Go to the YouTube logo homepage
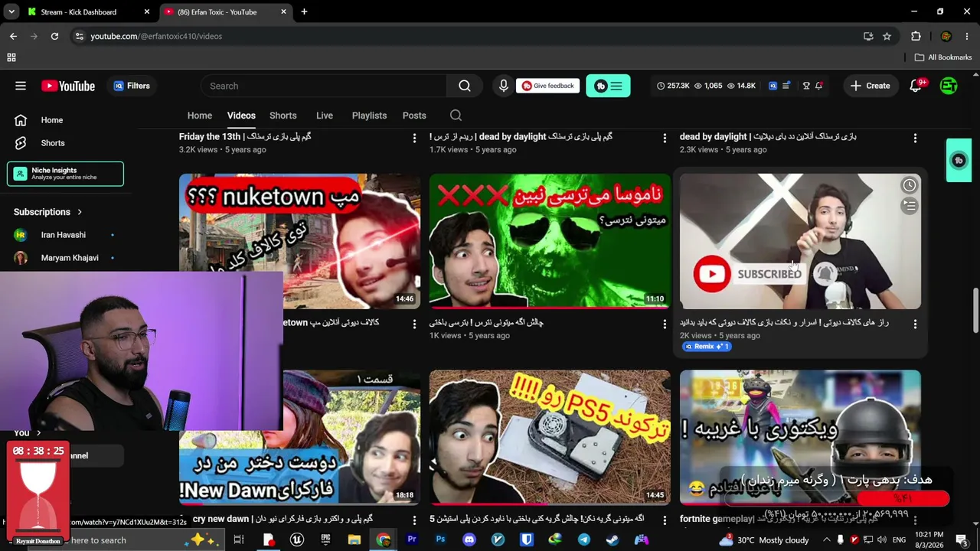Image resolution: width=980 pixels, height=551 pixels. [68, 86]
